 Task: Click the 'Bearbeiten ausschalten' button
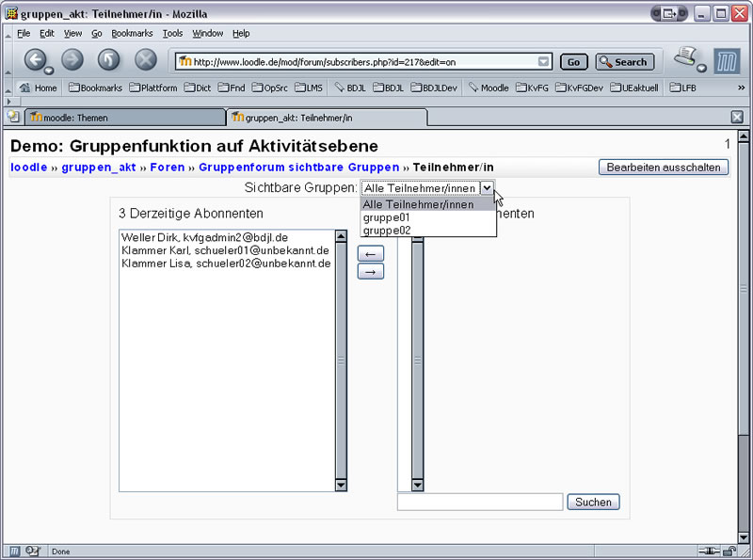[x=663, y=168]
